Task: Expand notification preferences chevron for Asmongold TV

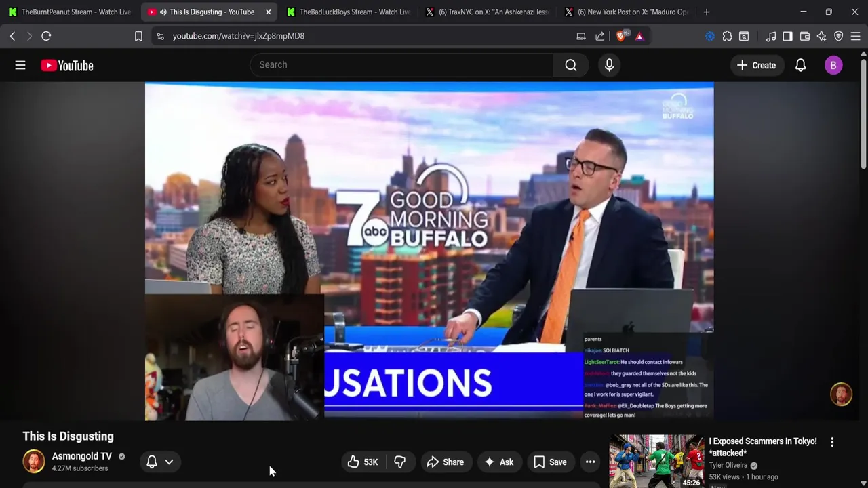Action: (169, 462)
